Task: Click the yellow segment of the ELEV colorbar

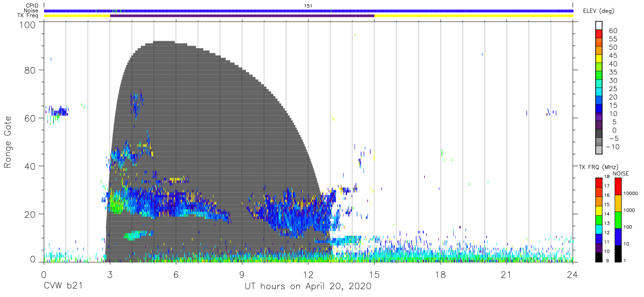Action: coord(599,58)
